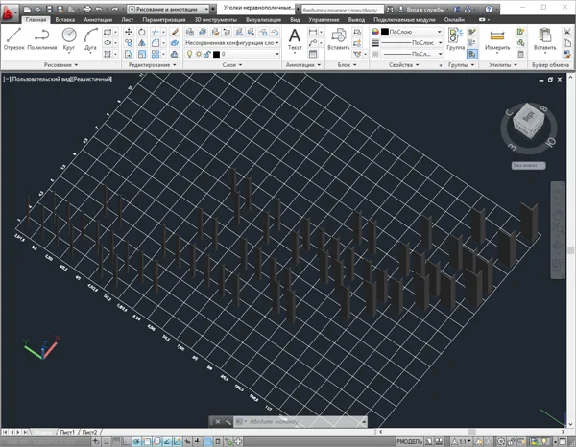Image resolution: width=576 pixels, height=447 pixels.
Task: Select the Круг circle tool
Action: [69, 39]
